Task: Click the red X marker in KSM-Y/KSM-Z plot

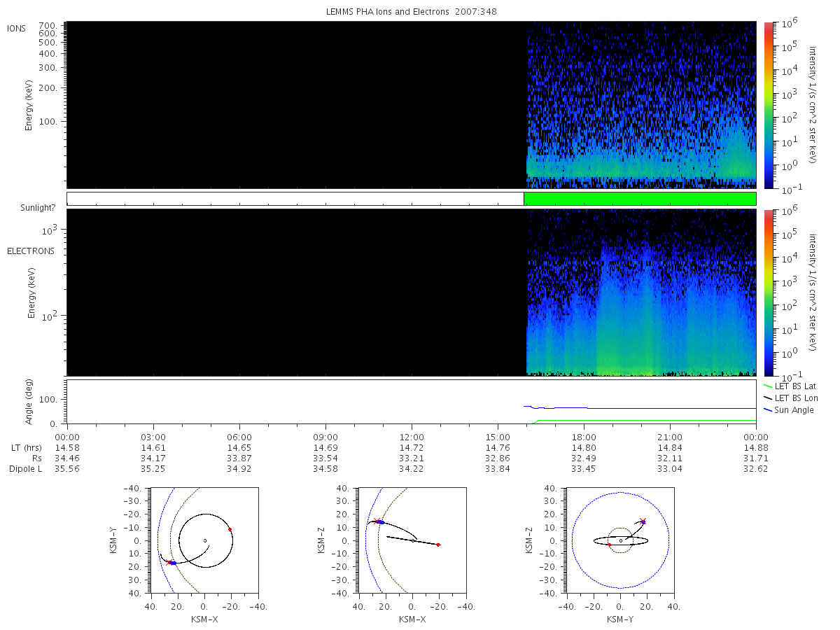Action: (x=643, y=521)
